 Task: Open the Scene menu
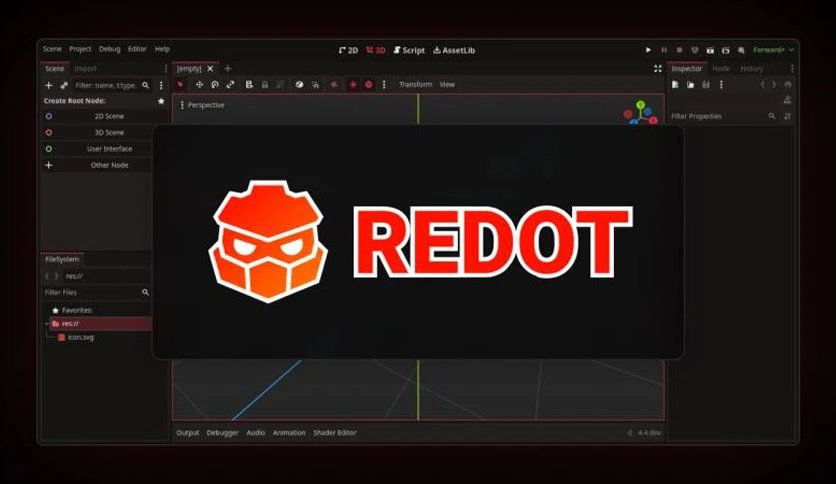point(52,49)
